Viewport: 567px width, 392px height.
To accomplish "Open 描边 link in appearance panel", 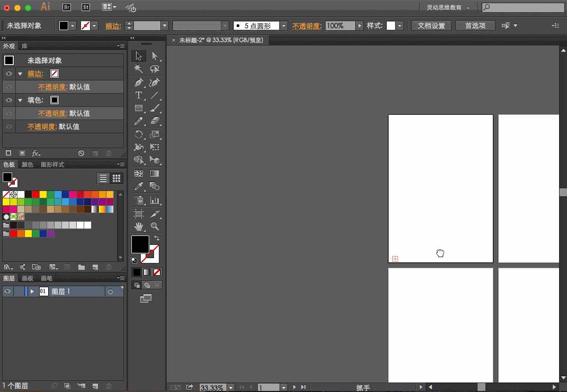I will (35, 74).
